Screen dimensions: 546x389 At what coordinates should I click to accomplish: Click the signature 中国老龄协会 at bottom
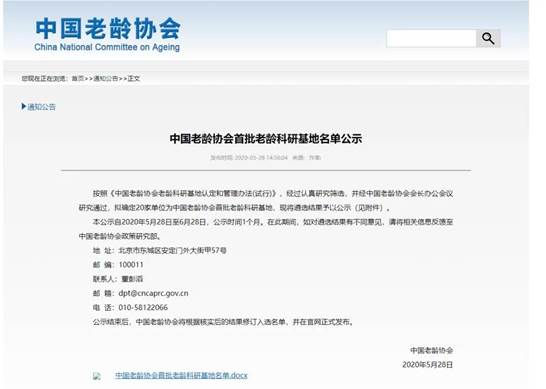point(431,350)
